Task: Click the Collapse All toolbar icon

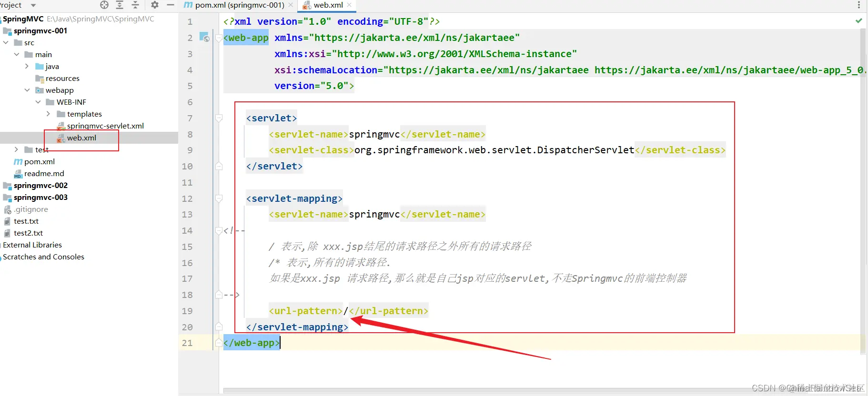Action: (x=135, y=5)
